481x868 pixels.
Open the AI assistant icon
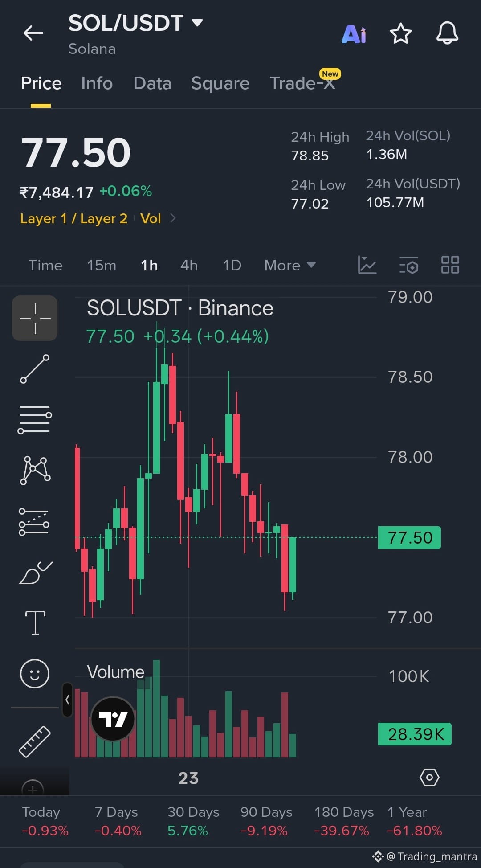[x=354, y=34]
